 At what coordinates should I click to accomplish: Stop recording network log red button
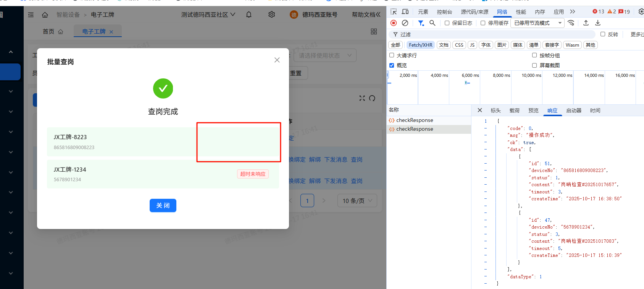[394, 23]
